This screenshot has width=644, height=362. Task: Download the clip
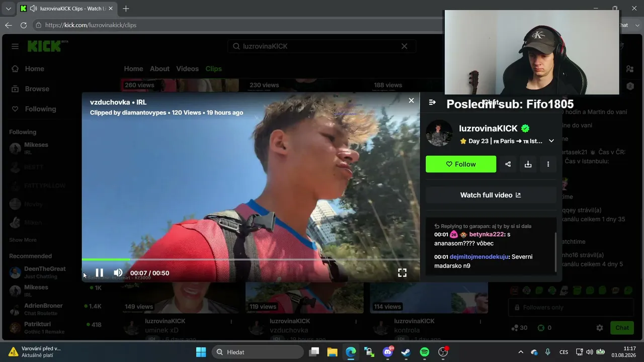(528, 164)
